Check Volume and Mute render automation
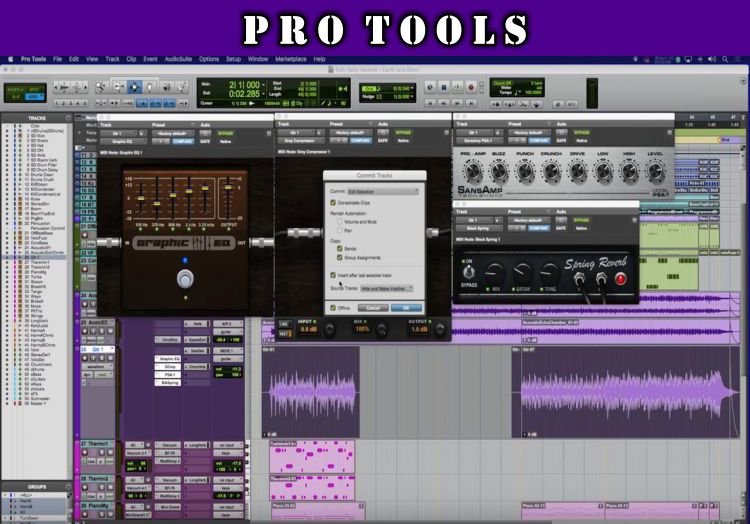The height and width of the screenshot is (524, 750). point(340,222)
